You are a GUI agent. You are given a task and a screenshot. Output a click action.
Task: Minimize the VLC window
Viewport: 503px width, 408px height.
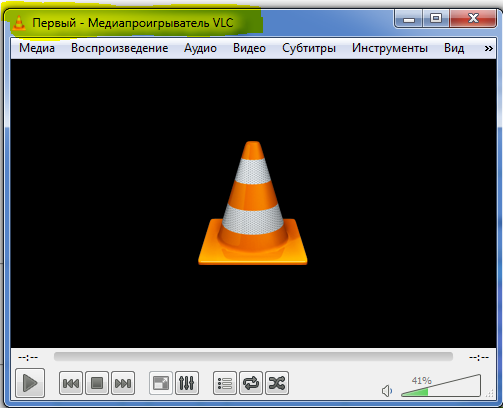tap(409, 18)
